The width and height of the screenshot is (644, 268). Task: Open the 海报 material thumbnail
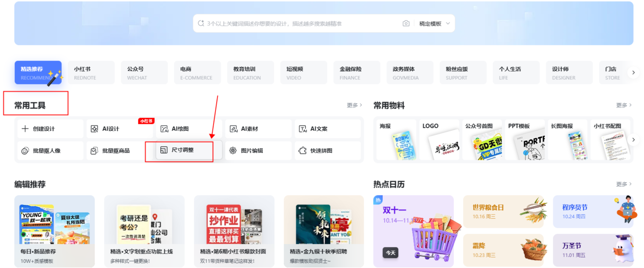coord(396,140)
